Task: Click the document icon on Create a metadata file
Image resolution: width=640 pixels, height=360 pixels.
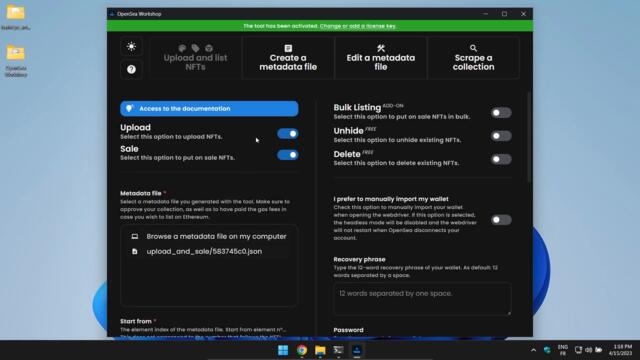Action: point(288,48)
